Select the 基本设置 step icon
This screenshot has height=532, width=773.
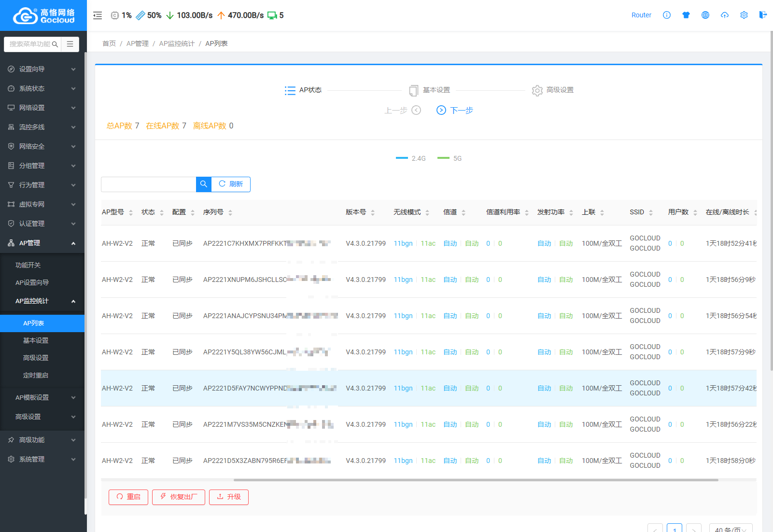point(413,91)
